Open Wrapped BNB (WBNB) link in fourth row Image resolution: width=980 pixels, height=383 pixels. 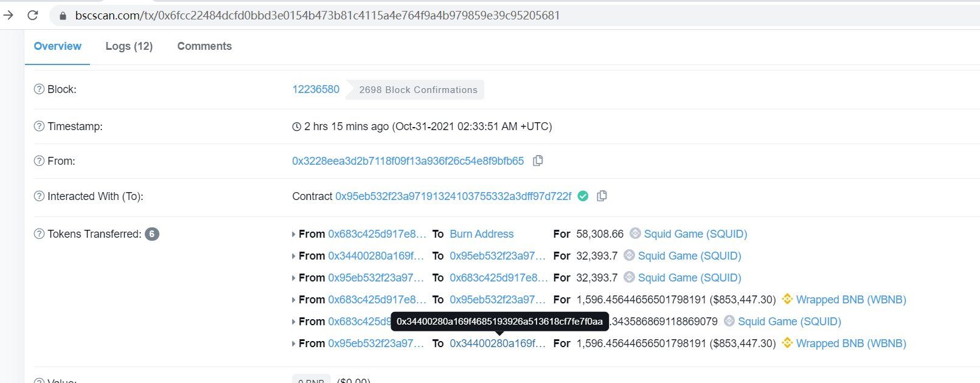[851, 300]
